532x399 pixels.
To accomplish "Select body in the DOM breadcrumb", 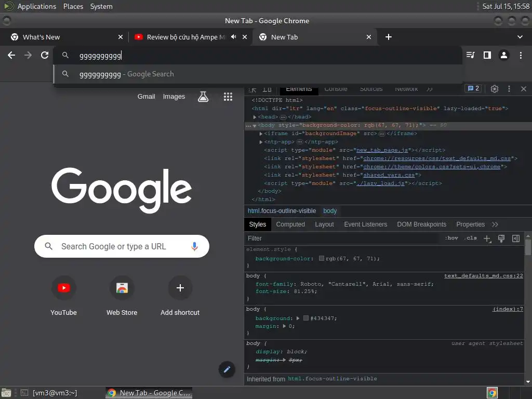I will coord(330,211).
